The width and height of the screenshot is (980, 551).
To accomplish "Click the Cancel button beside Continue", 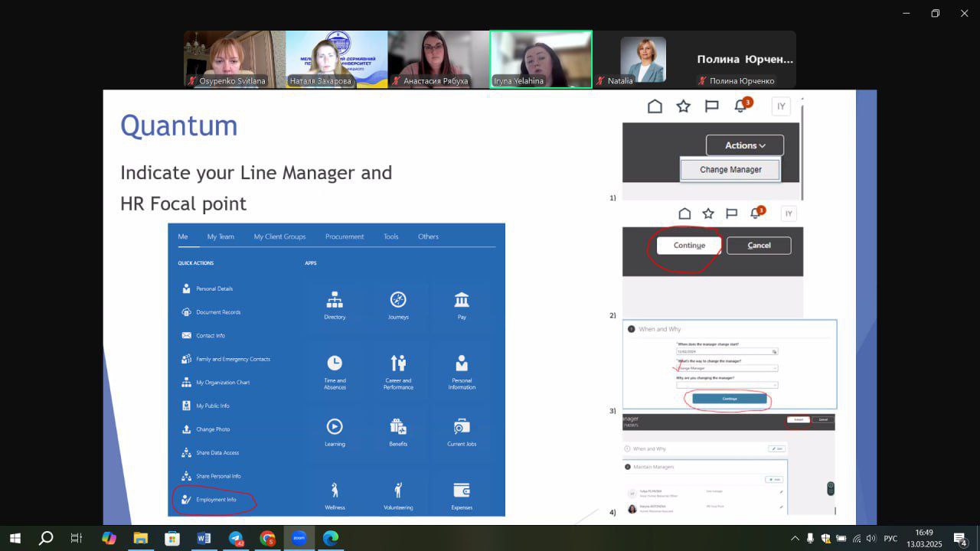I will pyautogui.click(x=759, y=246).
